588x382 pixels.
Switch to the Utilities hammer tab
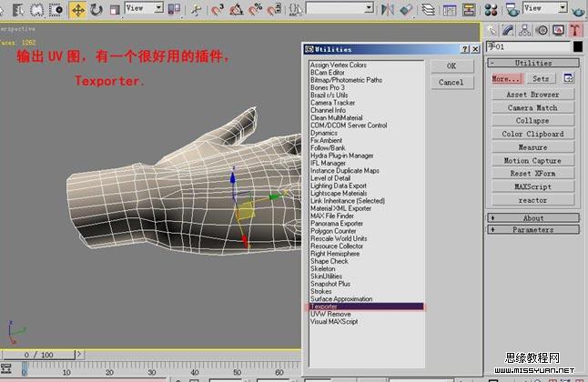click(x=575, y=30)
